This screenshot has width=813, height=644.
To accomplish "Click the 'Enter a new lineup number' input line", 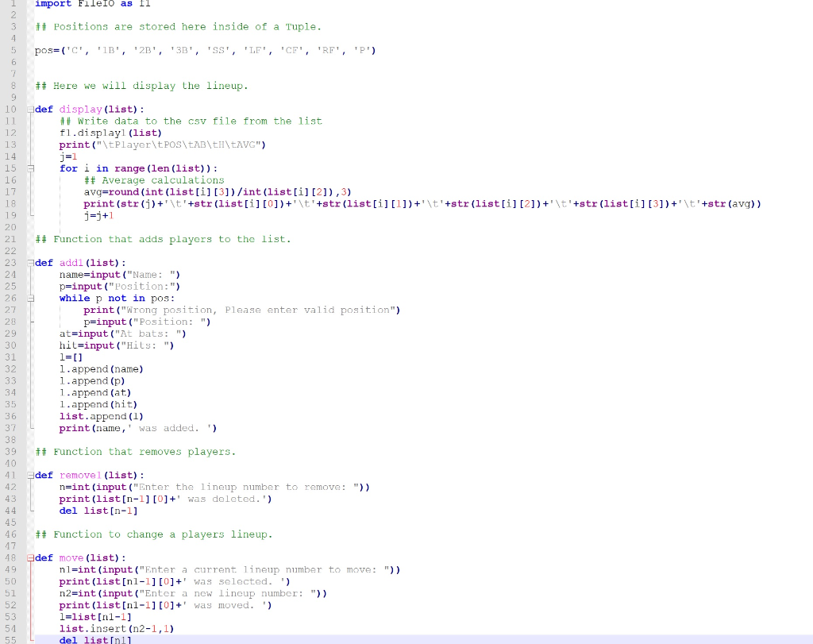I will point(194,594).
